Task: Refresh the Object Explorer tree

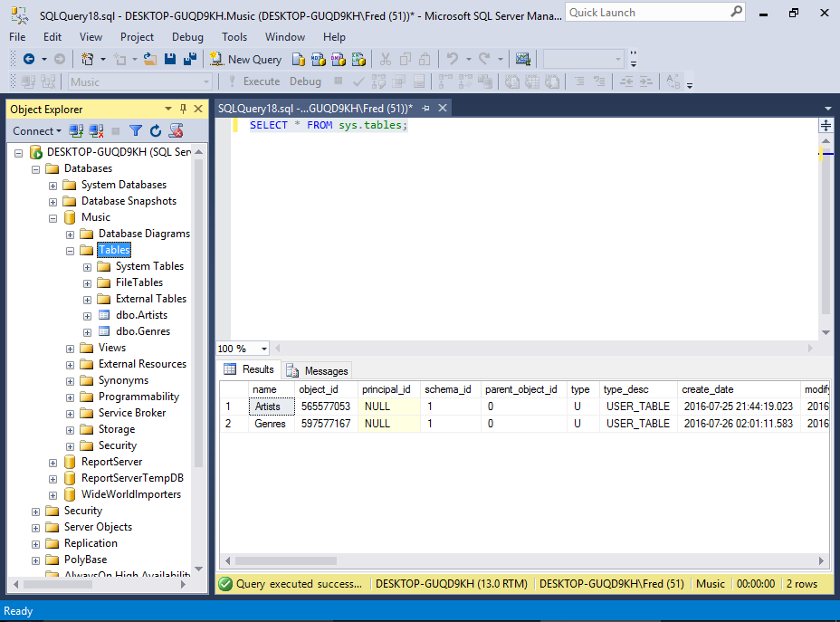Action: click(x=155, y=131)
